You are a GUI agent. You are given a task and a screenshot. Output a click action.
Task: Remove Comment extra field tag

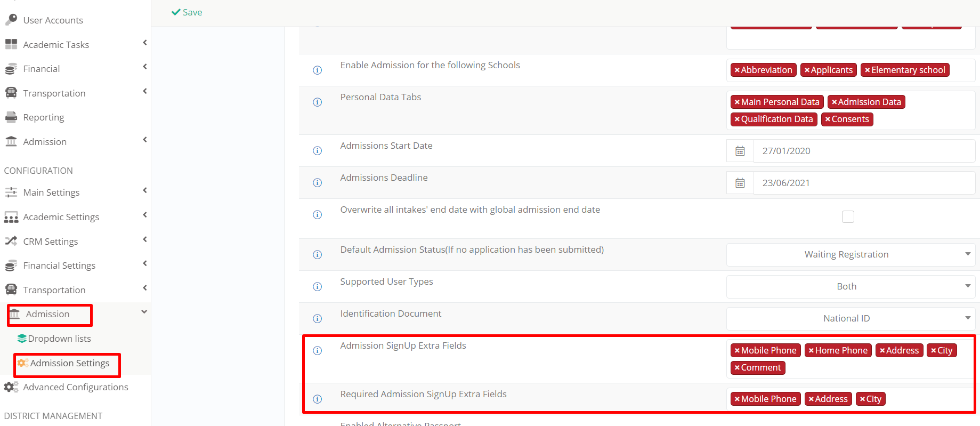pos(737,368)
